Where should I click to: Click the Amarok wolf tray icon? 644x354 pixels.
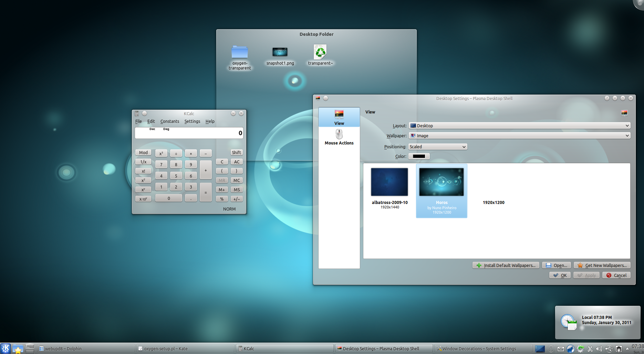(x=571, y=349)
